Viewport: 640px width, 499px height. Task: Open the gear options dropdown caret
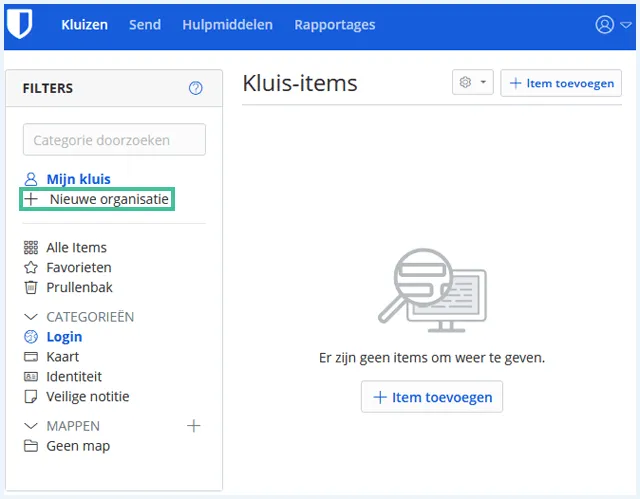click(x=483, y=82)
